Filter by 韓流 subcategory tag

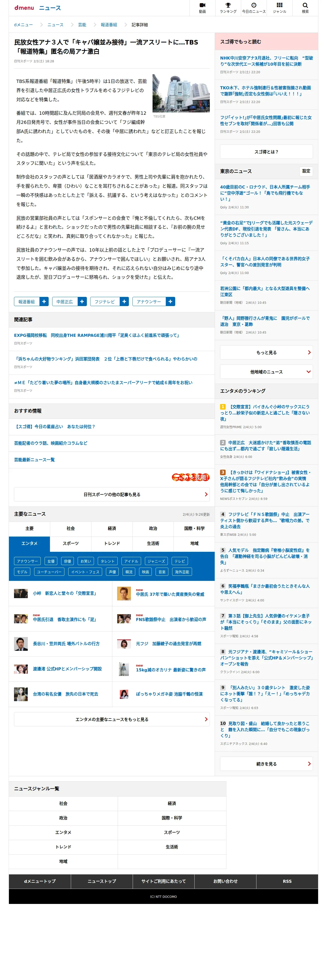tap(129, 571)
